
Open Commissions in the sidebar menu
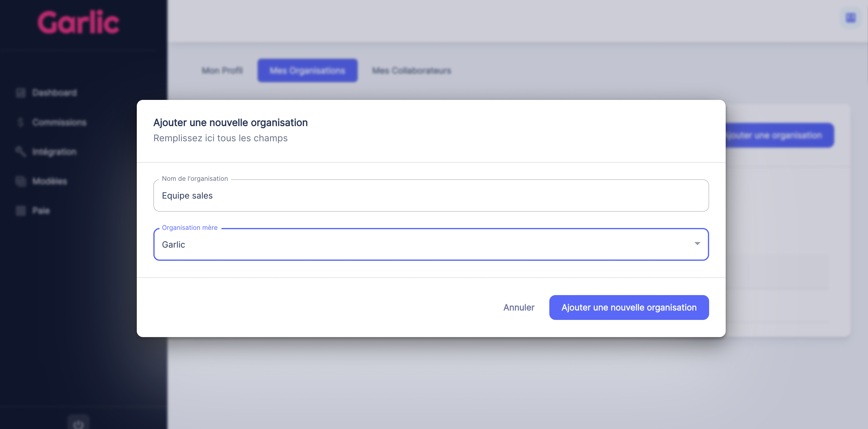59,122
